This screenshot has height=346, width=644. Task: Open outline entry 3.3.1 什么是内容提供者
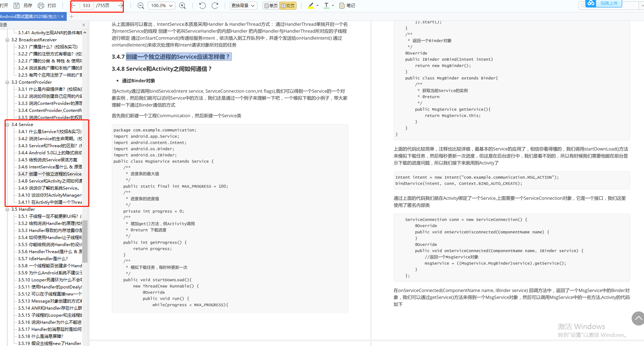point(50,89)
